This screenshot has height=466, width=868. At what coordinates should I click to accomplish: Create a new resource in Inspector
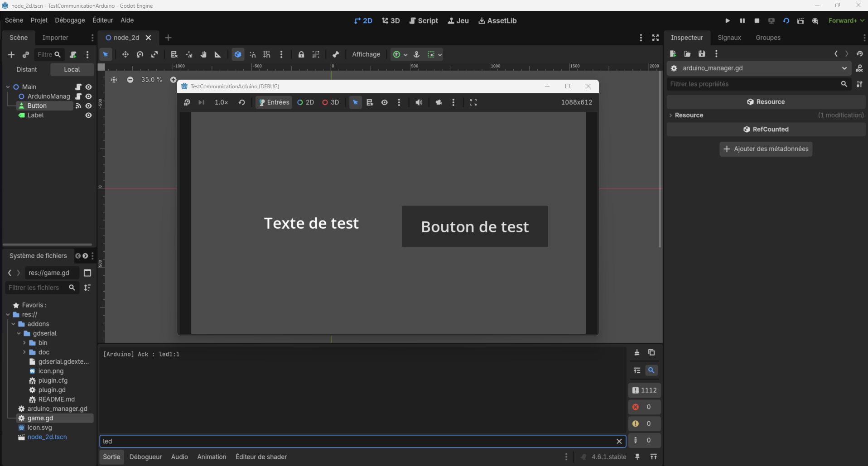point(673,54)
